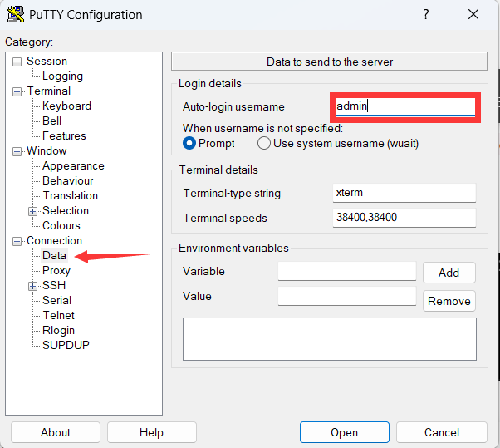The width and height of the screenshot is (500, 448).
Task: Open the Appearance category
Action: (x=73, y=166)
